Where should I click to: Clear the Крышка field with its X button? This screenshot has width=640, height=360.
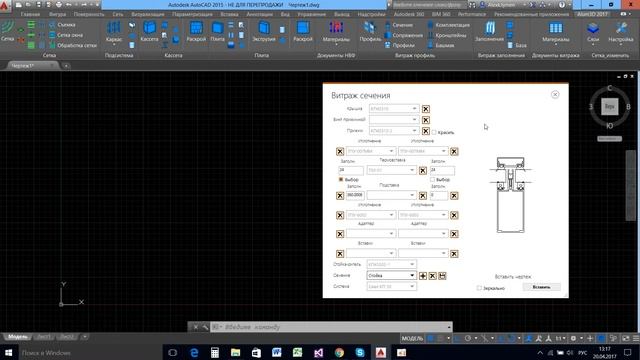(426, 109)
